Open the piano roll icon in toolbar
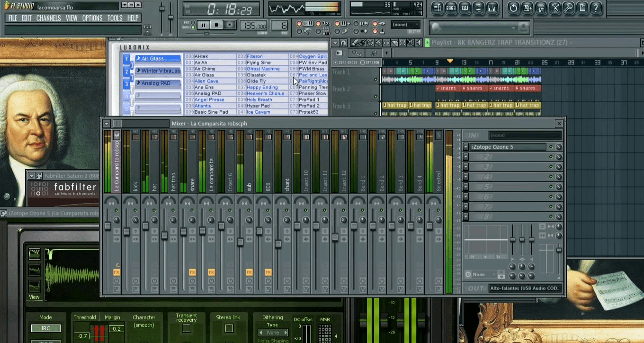The height and width of the screenshot is (343, 644). [x=465, y=8]
